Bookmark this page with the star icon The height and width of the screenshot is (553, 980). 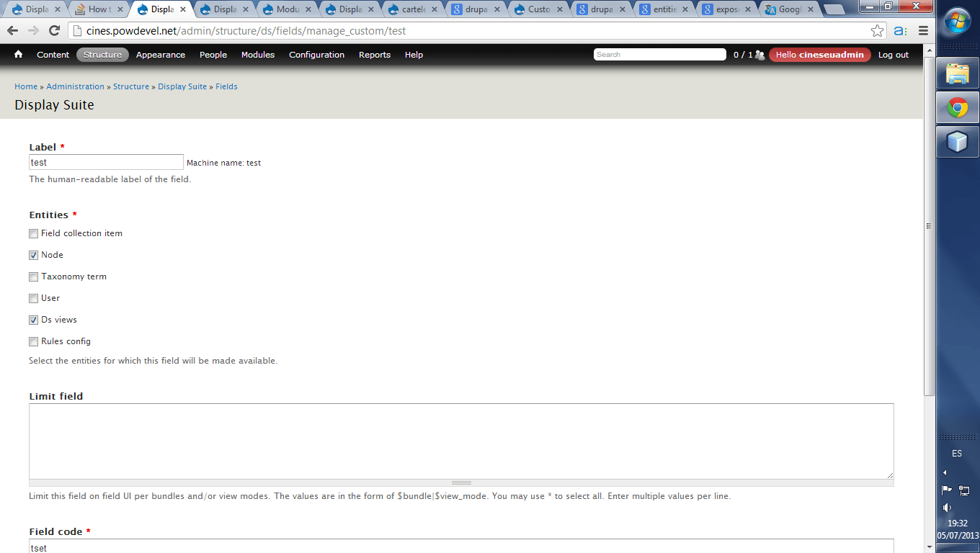point(877,31)
